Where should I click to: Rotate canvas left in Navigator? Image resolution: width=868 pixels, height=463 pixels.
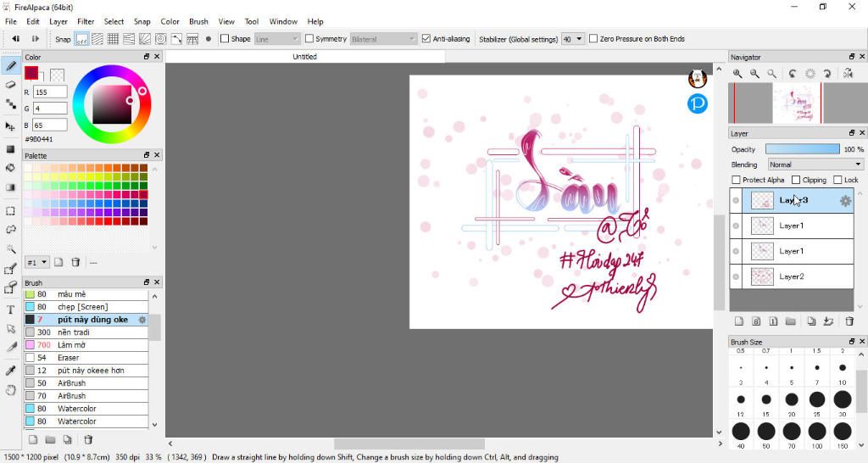pos(793,74)
